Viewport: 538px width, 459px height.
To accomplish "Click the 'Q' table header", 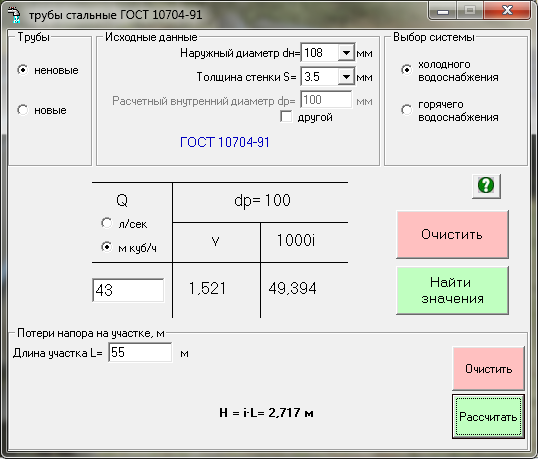I will pos(122,200).
